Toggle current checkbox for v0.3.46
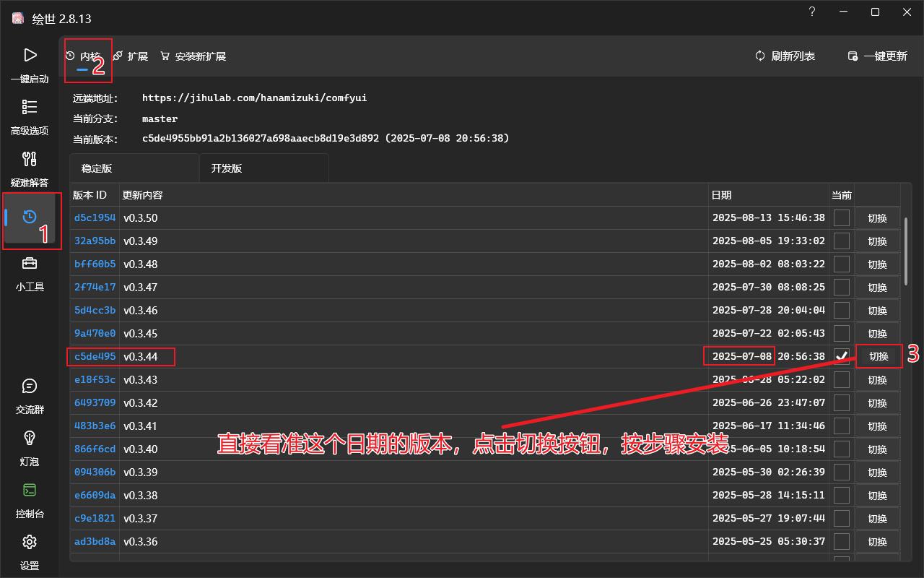This screenshot has width=924, height=578. pos(842,310)
